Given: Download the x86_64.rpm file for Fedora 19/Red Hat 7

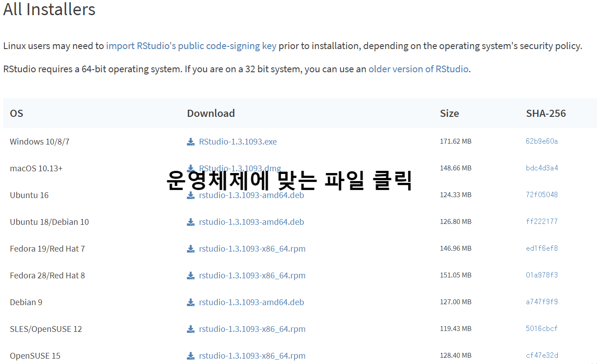Looking at the screenshot, I should pos(252,248).
